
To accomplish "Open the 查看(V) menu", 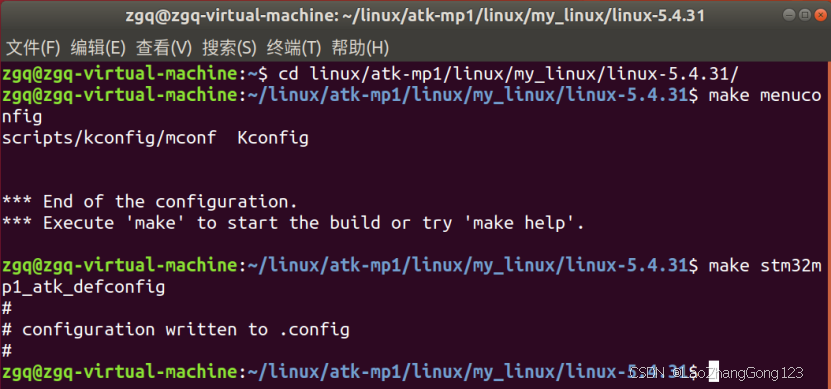I will pos(164,49).
